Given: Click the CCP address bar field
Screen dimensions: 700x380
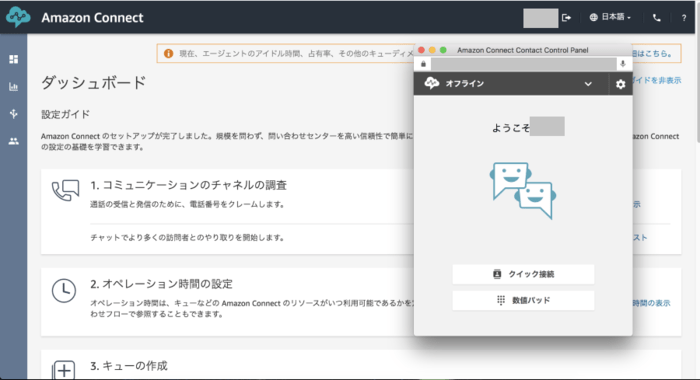Looking at the screenshot, I should tap(523, 64).
